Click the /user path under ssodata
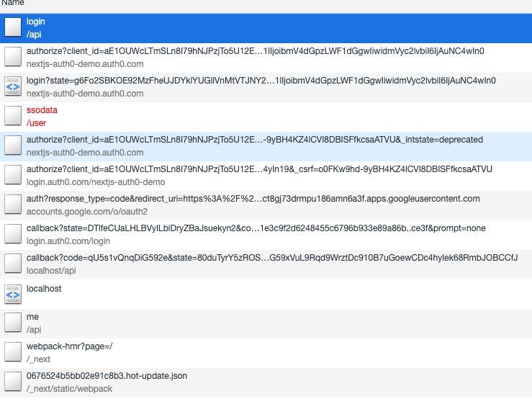The width and height of the screenshot is (532, 404). click(36, 123)
